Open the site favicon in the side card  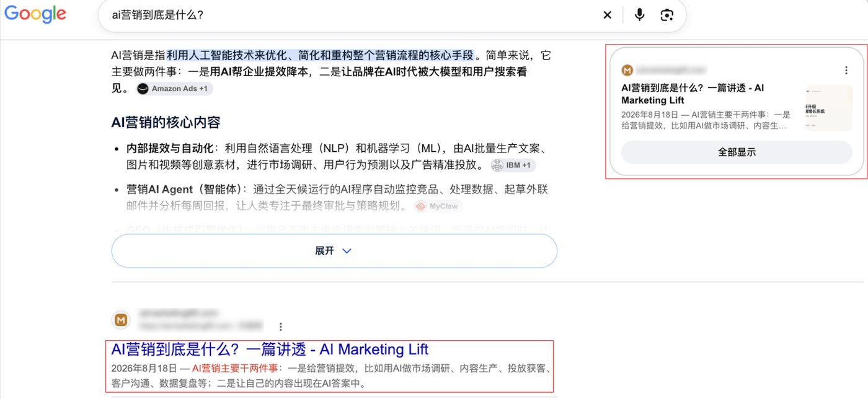627,71
